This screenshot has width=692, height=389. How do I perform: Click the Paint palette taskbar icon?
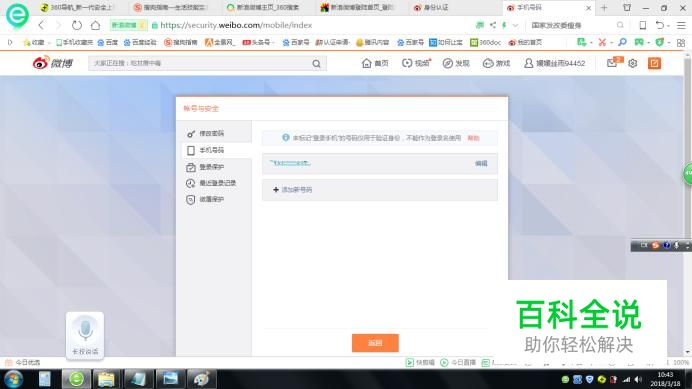point(202,379)
